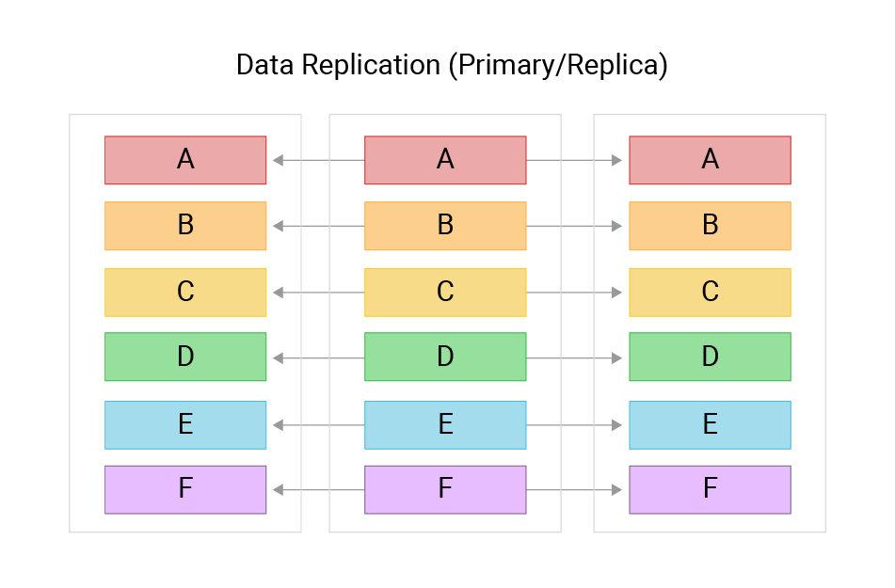Image resolution: width=895 pixels, height=588 pixels.
Task: Select the orange B block in the left column
Action: 185,226
